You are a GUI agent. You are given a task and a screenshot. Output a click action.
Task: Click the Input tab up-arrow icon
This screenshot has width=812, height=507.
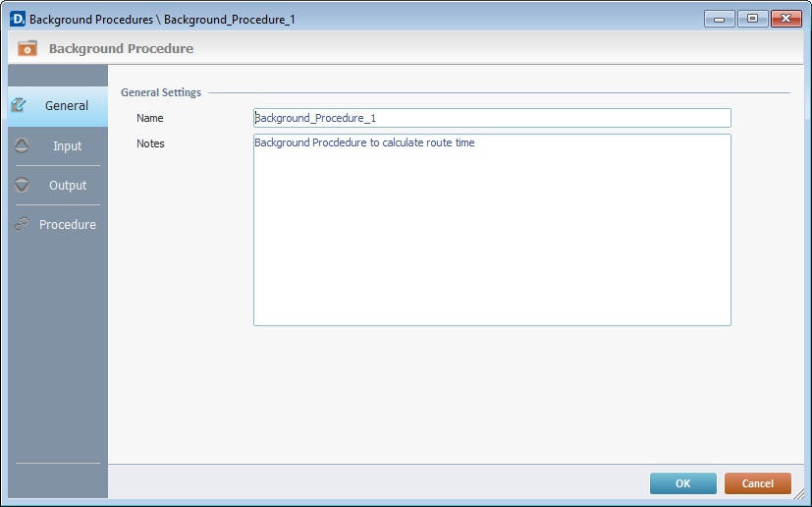tap(23, 145)
